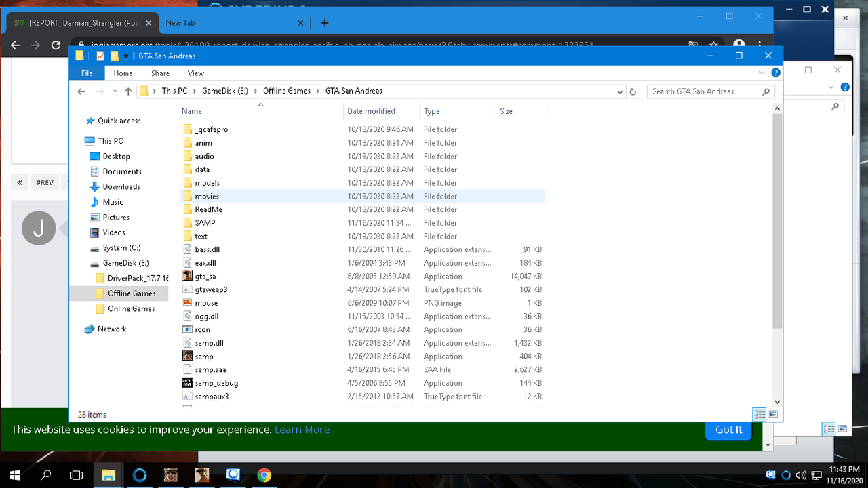Open the Home ribbon tab
The width and height of the screenshot is (868, 488).
[x=123, y=73]
